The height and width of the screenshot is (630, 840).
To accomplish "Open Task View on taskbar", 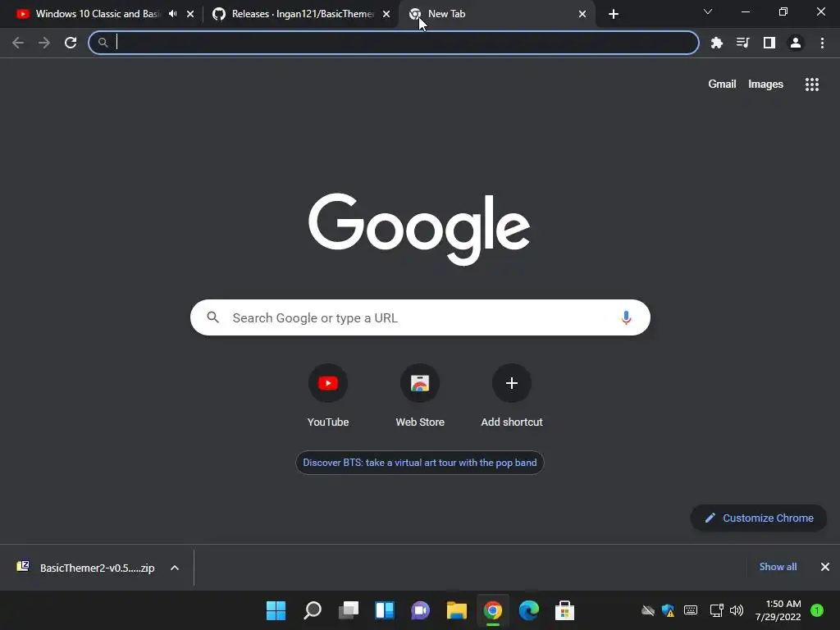I will point(348,610).
